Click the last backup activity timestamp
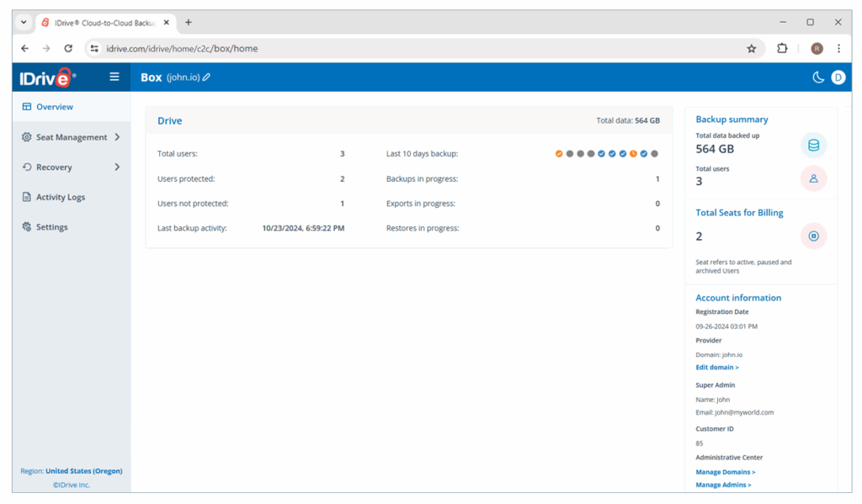 pos(303,228)
